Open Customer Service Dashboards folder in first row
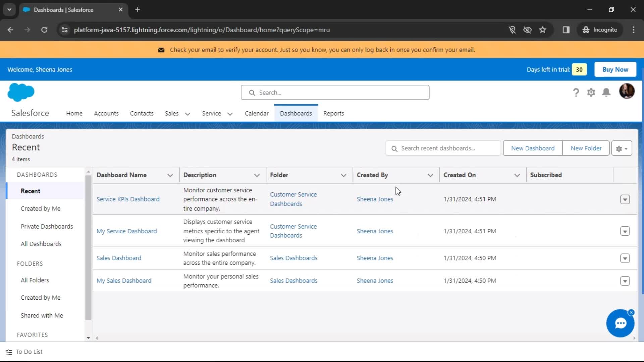This screenshot has height=362, width=644. [x=293, y=199]
